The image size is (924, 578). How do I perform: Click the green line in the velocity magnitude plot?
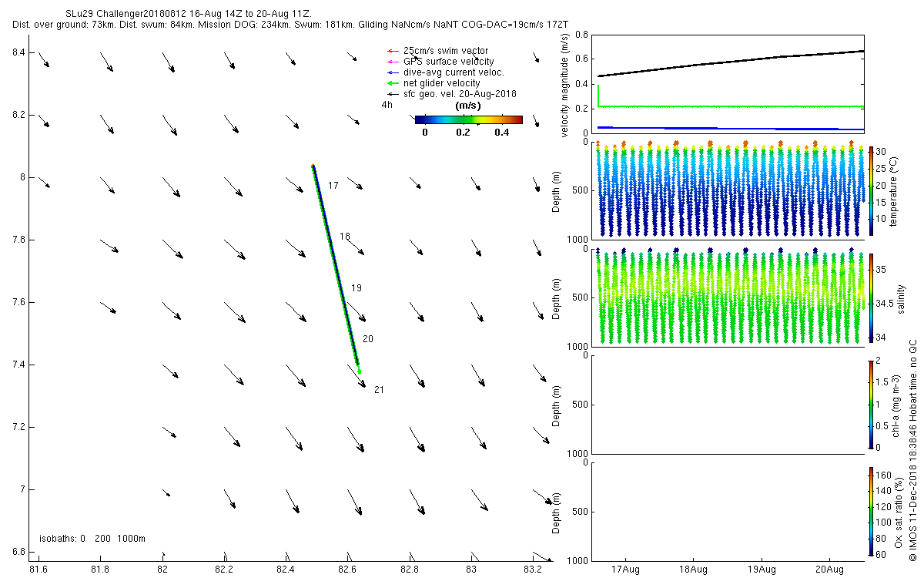pyautogui.click(x=731, y=106)
